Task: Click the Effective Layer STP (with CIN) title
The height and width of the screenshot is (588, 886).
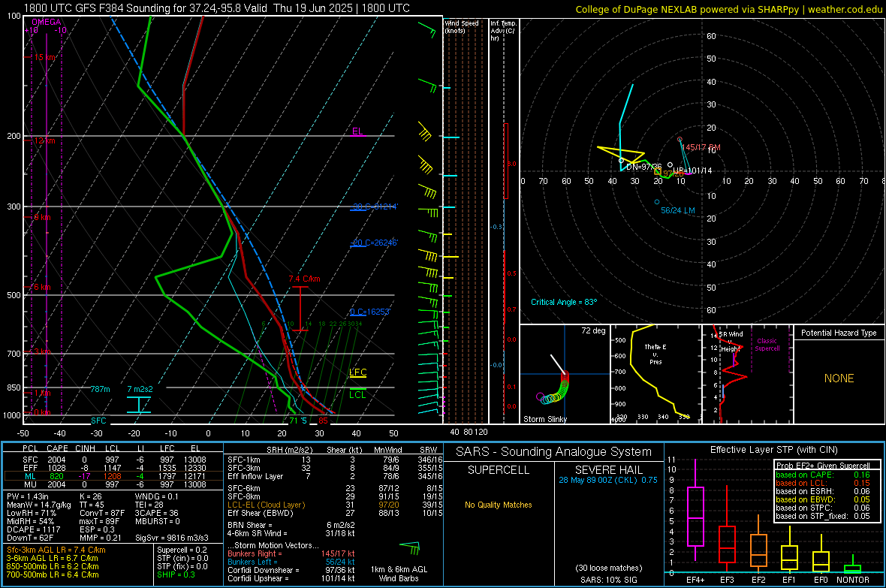Action: [x=773, y=450]
